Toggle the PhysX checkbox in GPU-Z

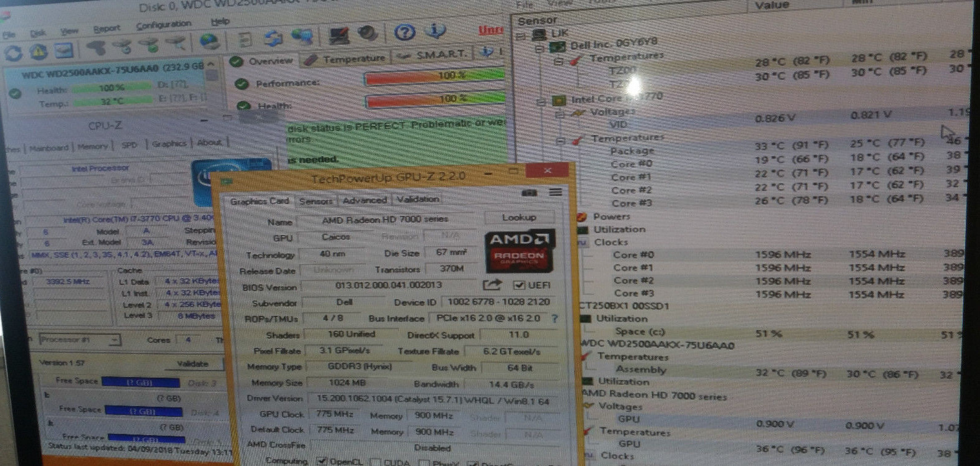point(423,463)
